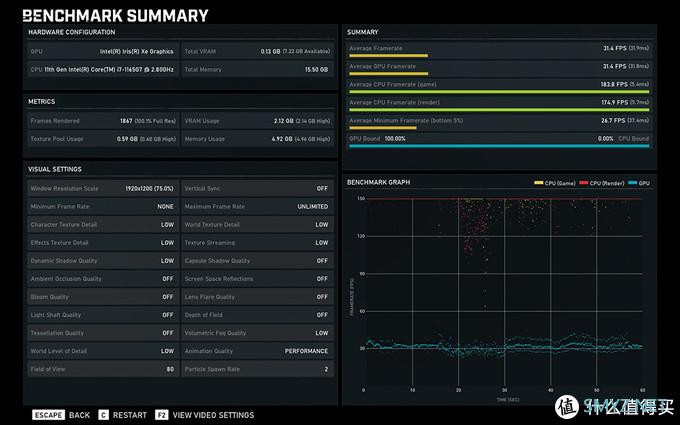Screen dimensions: 680x425
Task: Select the BENCHMARK GRAPH header
Action: 378,182
